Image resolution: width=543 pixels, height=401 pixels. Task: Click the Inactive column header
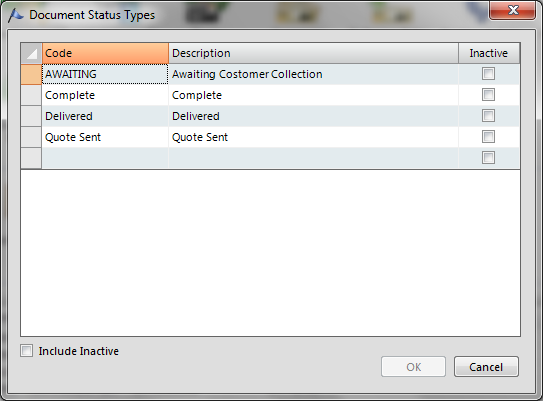point(489,53)
